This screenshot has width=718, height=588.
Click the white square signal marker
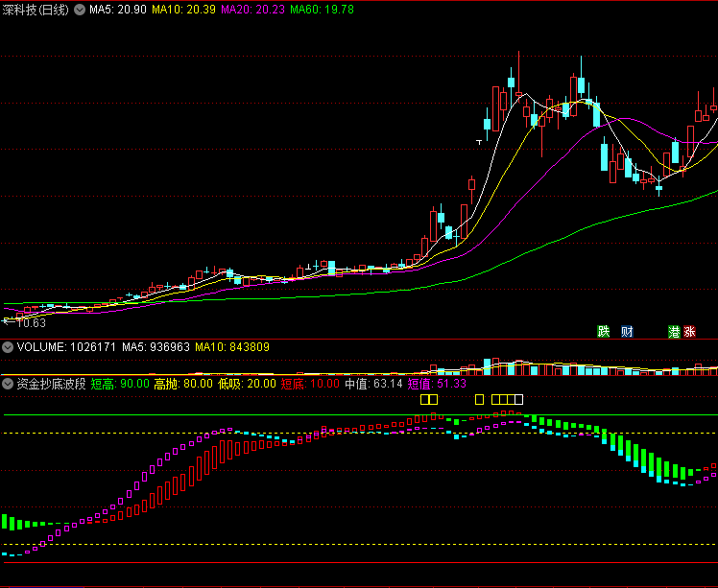(518, 400)
